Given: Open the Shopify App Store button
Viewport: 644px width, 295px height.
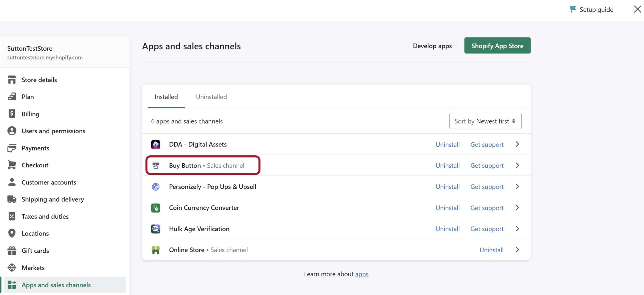Looking at the screenshot, I should pyautogui.click(x=497, y=46).
